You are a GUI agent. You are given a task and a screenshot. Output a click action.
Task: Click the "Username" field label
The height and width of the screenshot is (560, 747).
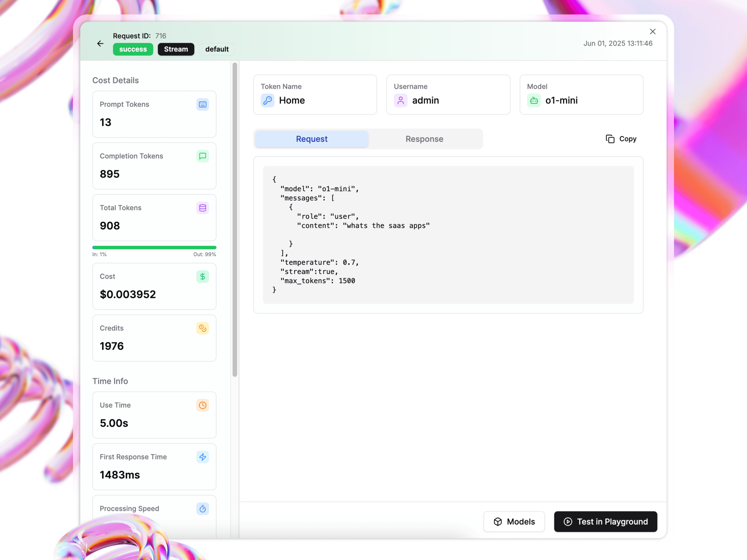coord(410,86)
